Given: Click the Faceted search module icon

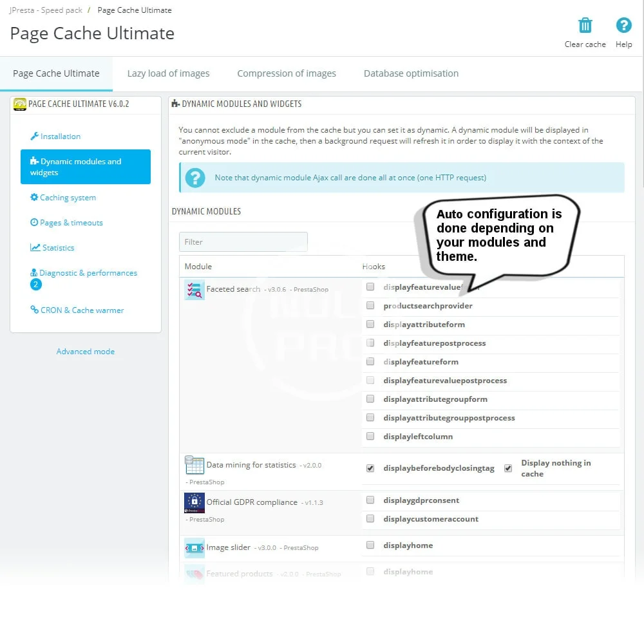Looking at the screenshot, I should coord(194,290).
